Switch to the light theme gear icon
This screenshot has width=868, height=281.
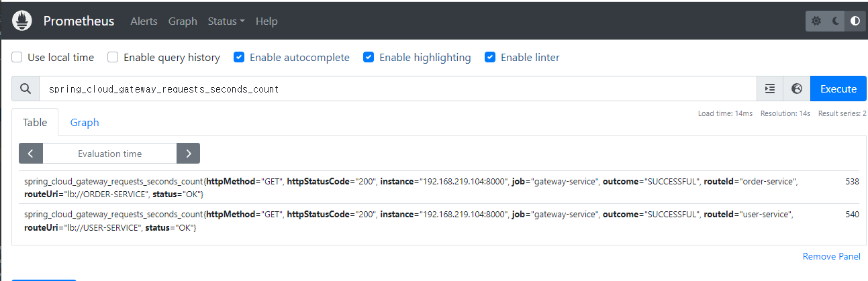click(816, 21)
